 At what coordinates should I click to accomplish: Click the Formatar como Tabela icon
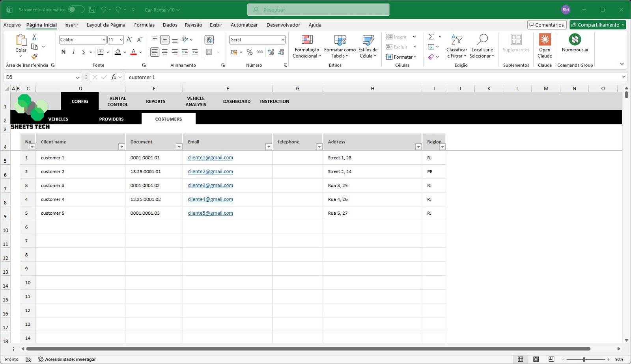pos(339,46)
